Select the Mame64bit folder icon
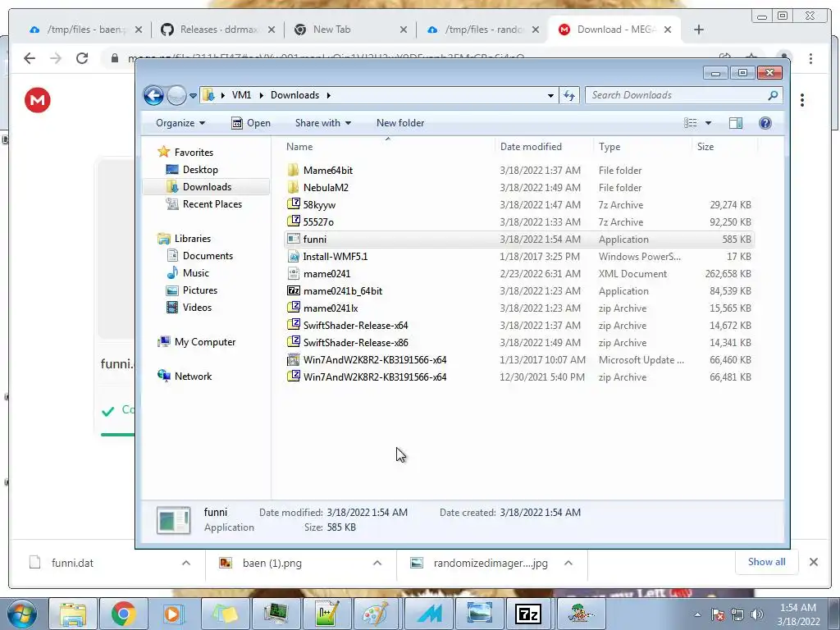This screenshot has height=630, width=840. click(293, 171)
